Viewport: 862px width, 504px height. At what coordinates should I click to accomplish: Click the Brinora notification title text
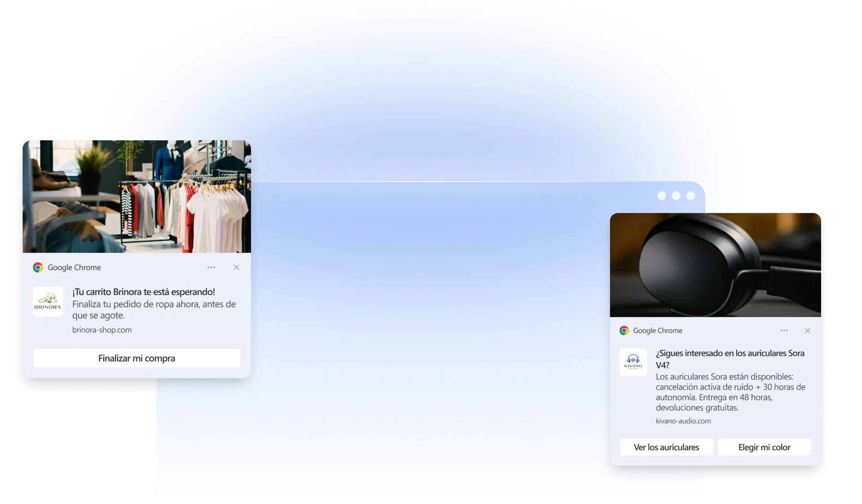point(144,292)
